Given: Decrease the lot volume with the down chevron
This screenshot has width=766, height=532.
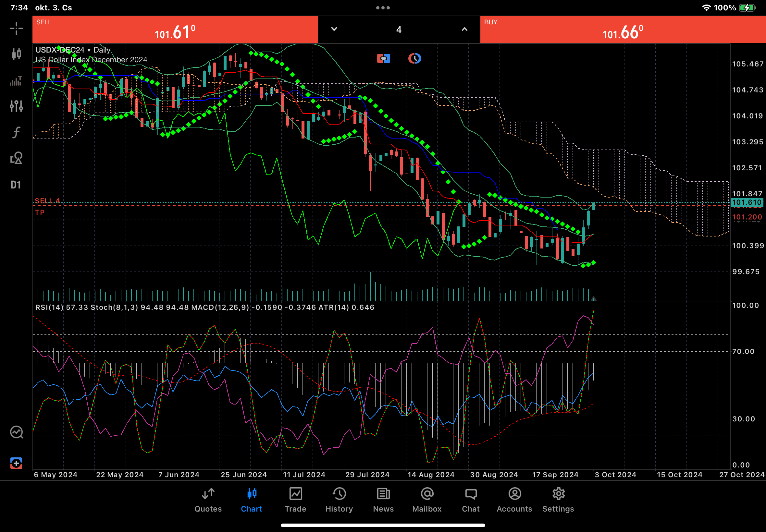Looking at the screenshot, I should [x=334, y=29].
